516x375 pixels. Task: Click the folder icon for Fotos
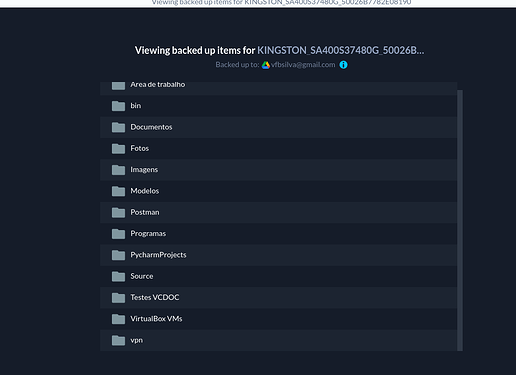tap(118, 149)
